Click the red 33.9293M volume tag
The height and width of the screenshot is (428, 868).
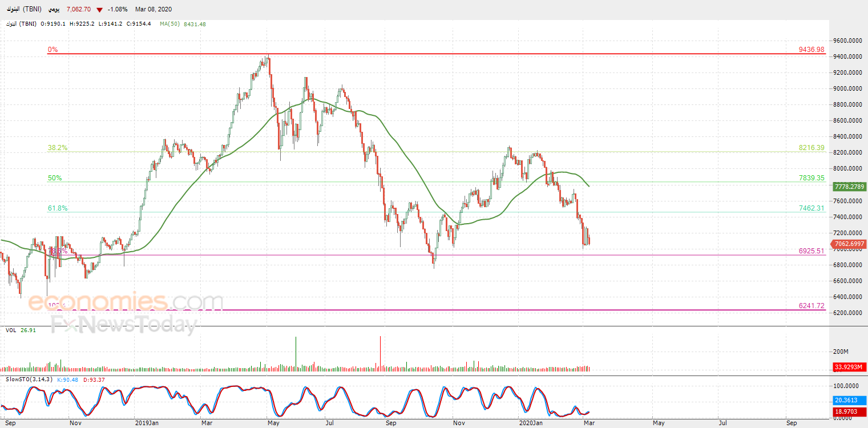850,366
